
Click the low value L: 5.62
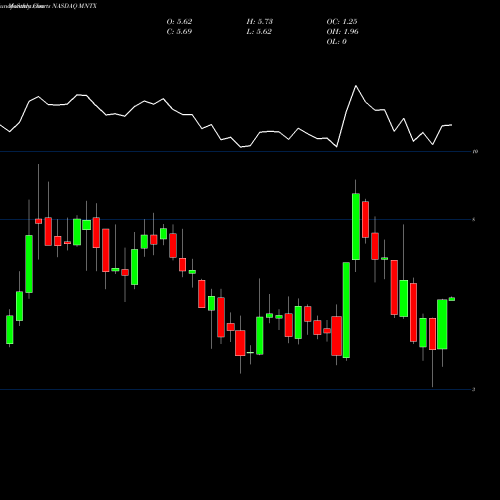259,32
